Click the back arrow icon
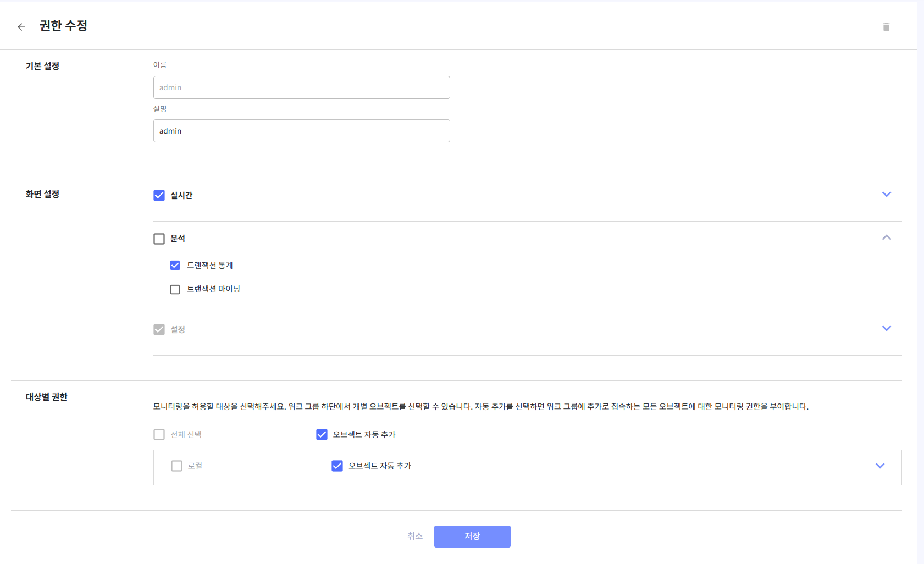 coord(21,27)
